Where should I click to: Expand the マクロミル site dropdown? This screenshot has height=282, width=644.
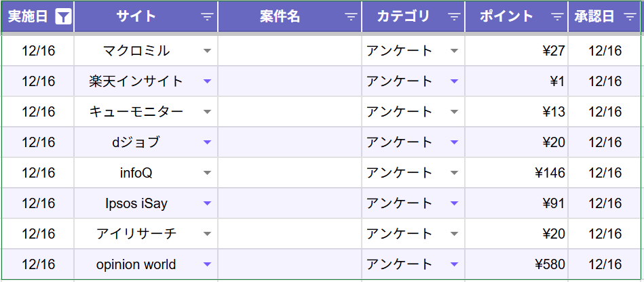207,51
